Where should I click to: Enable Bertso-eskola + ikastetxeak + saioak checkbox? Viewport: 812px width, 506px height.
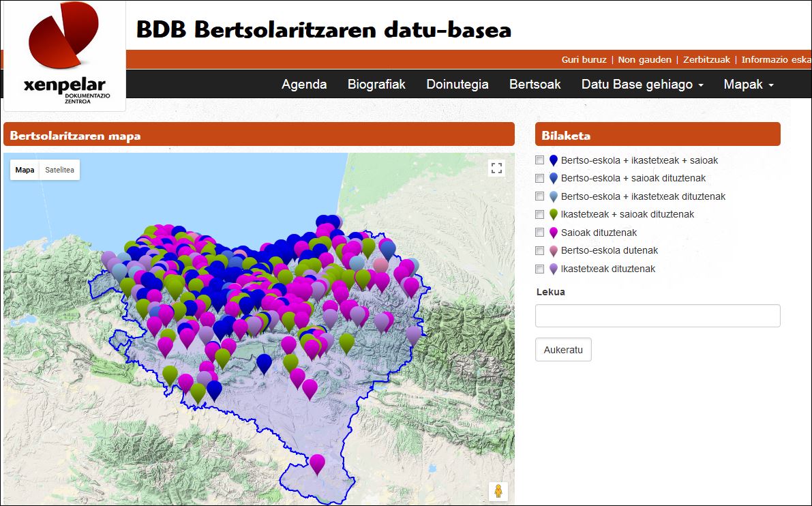[540, 160]
